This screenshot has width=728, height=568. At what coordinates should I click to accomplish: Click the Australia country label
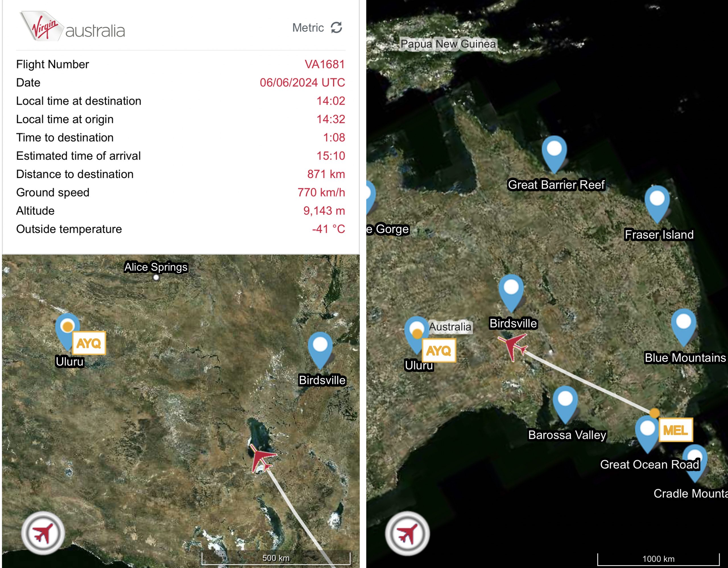point(450,327)
